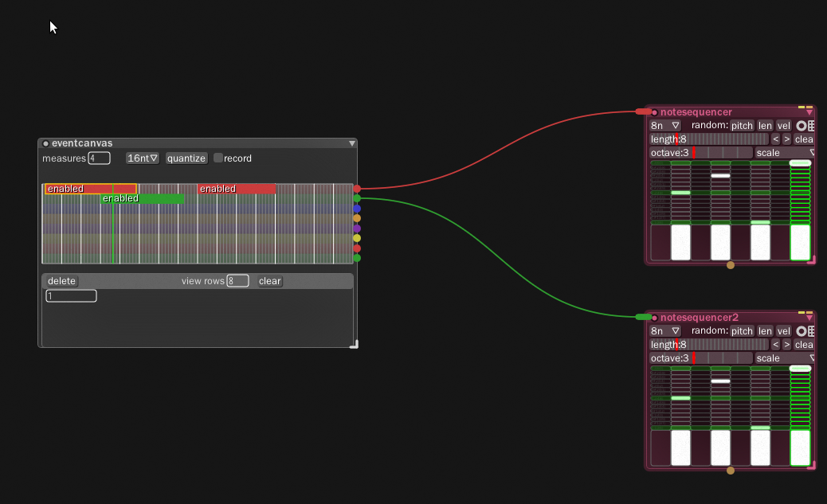Click the view rows input field on eventcanvas

237,280
